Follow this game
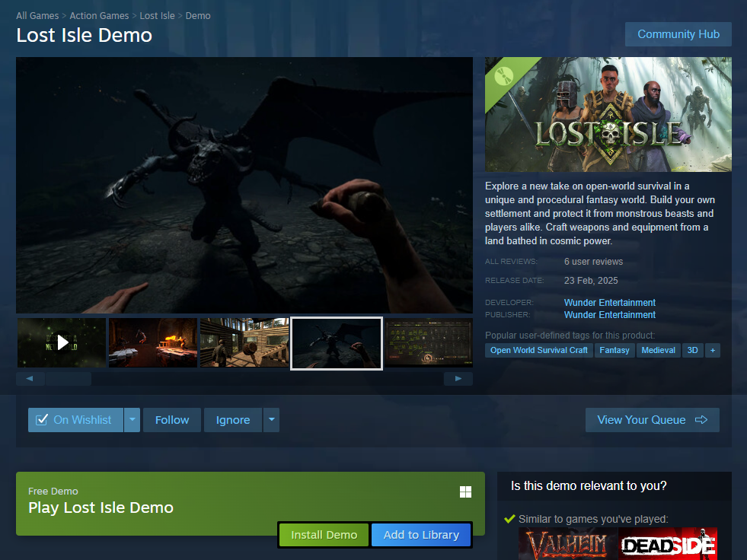This screenshot has width=747, height=560. click(172, 420)
